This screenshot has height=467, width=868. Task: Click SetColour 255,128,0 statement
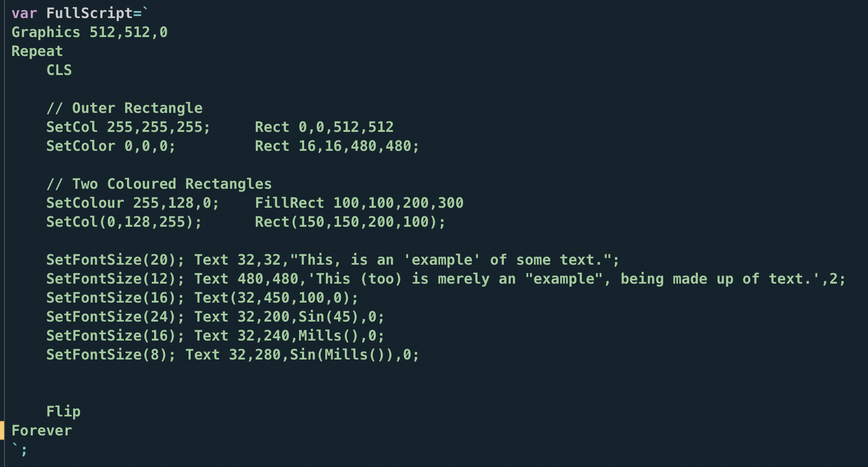133,203
